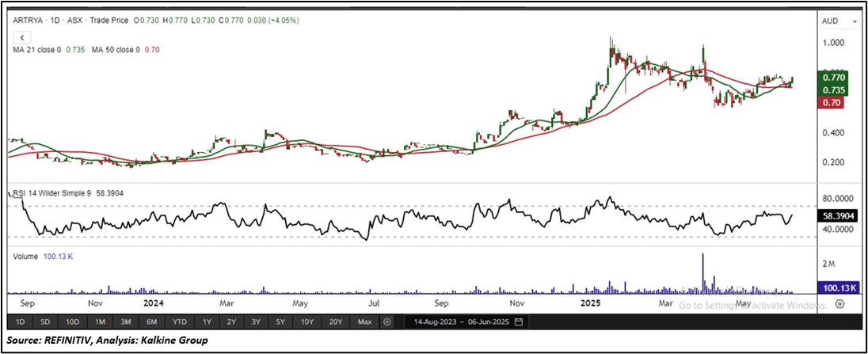The height and width of the screenshot is (354, 868).
Task: Open chart settings gear beside the Max button
Action: 387,322
